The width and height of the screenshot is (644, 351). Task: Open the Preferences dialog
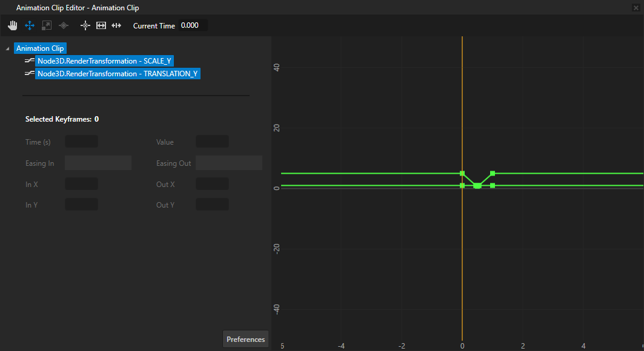(245, 339)
